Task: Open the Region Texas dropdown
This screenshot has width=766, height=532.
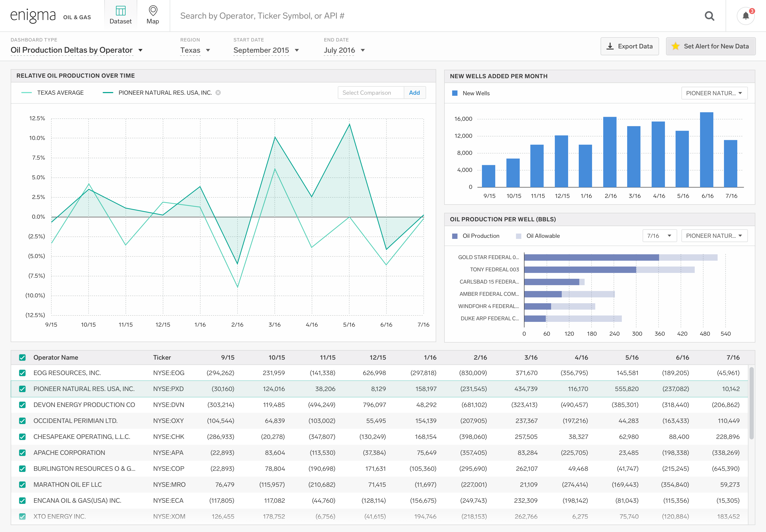Action: [x=195, y=50]
